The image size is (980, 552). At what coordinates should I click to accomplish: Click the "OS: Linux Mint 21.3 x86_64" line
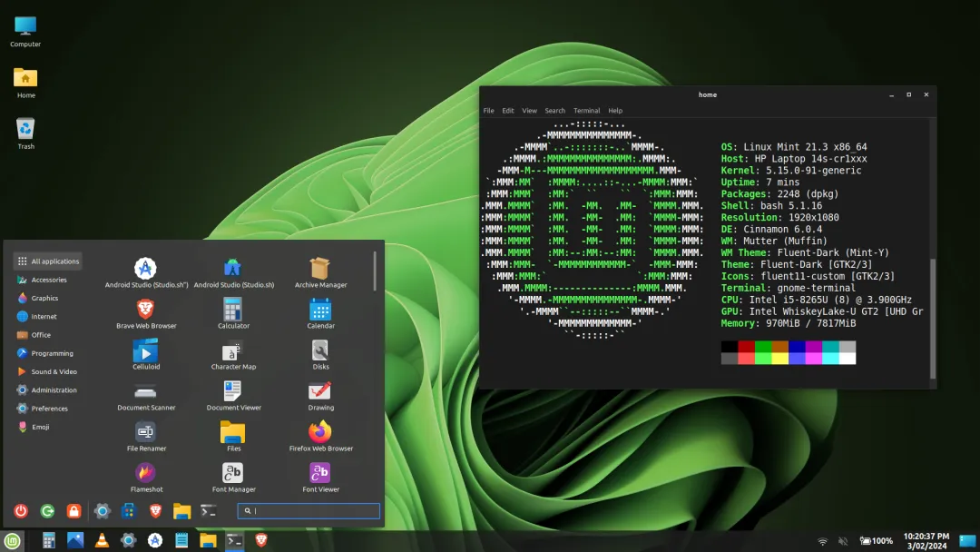click(794, 147)
